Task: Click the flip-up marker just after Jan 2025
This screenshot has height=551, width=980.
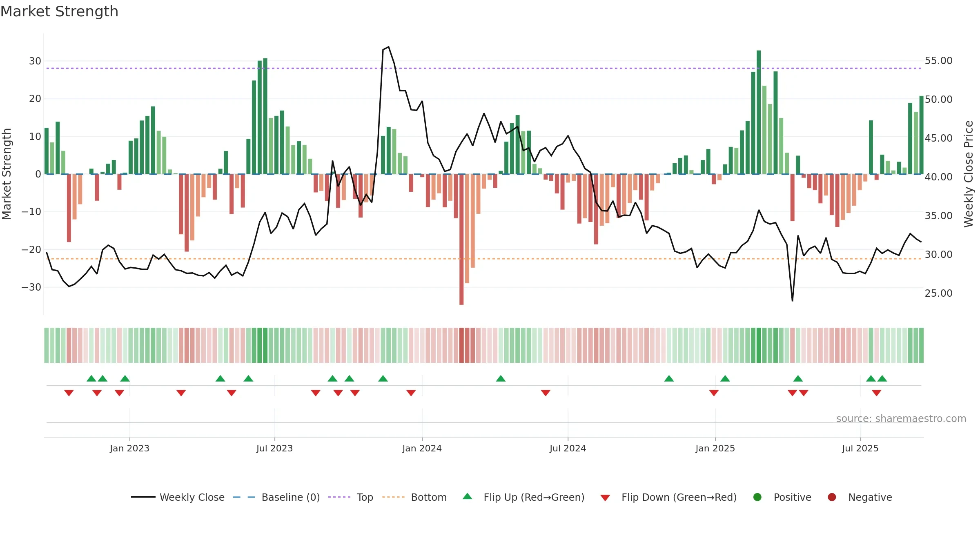Action: (725, 378)
